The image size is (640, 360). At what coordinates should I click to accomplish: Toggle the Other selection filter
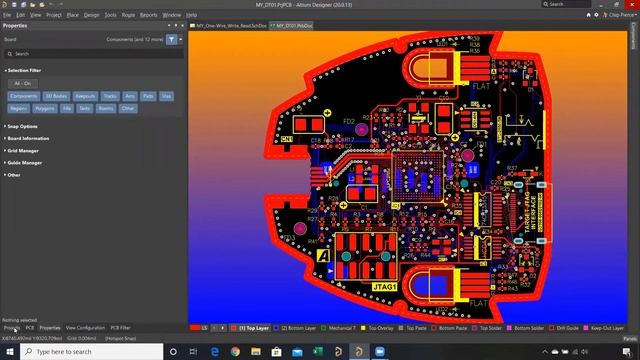[128, 109]
